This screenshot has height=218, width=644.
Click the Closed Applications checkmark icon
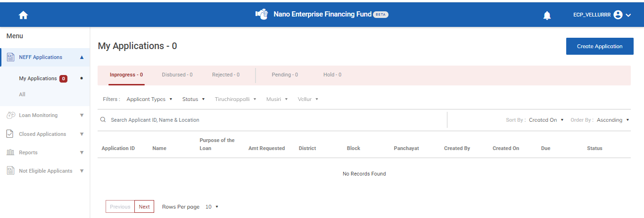coord(10,134)
